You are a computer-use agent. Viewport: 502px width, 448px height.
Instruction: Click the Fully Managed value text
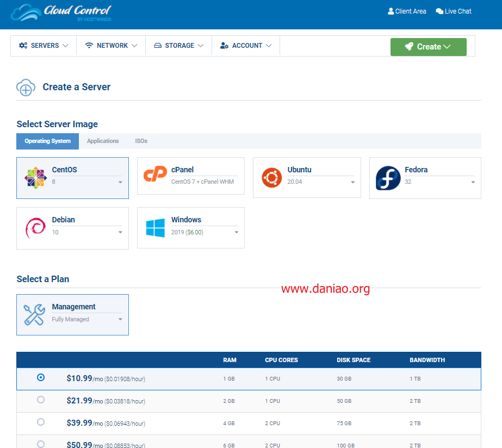click(x=71, y=319)
